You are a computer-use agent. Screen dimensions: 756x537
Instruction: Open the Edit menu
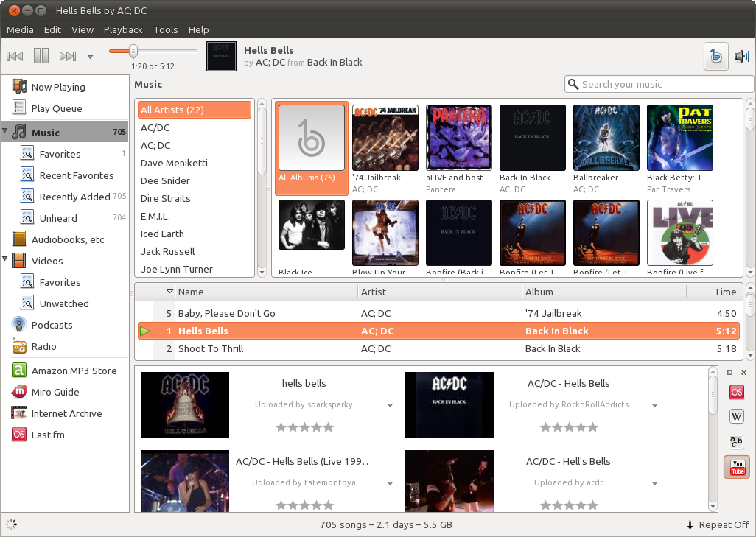(x=52, y=29)
